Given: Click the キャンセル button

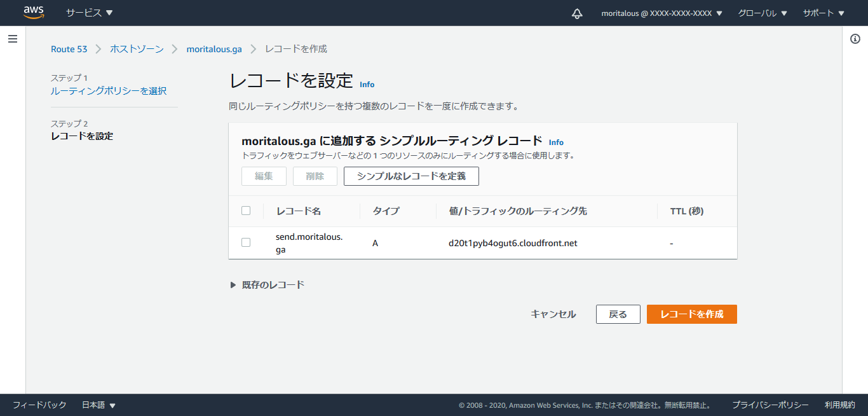Looking at the screenshot, I should (x=553, y=314).
